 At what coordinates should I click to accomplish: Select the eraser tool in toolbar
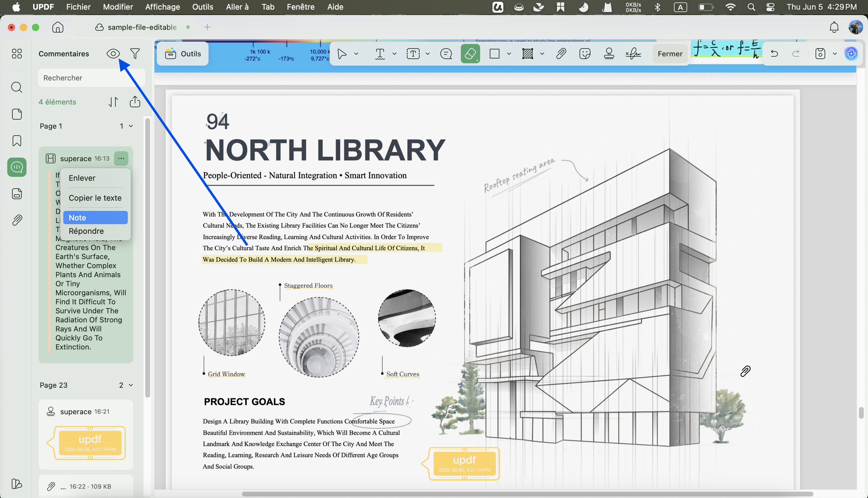point(470,54)
